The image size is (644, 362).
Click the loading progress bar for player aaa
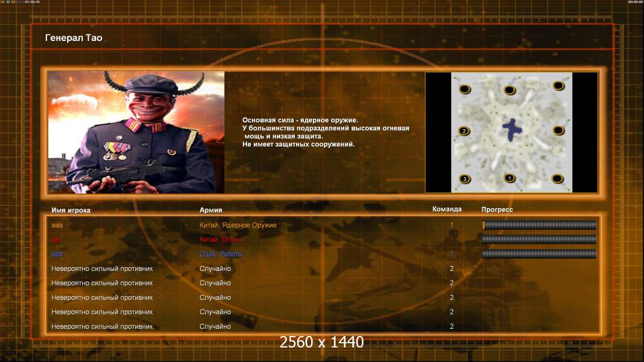point(539,224)
